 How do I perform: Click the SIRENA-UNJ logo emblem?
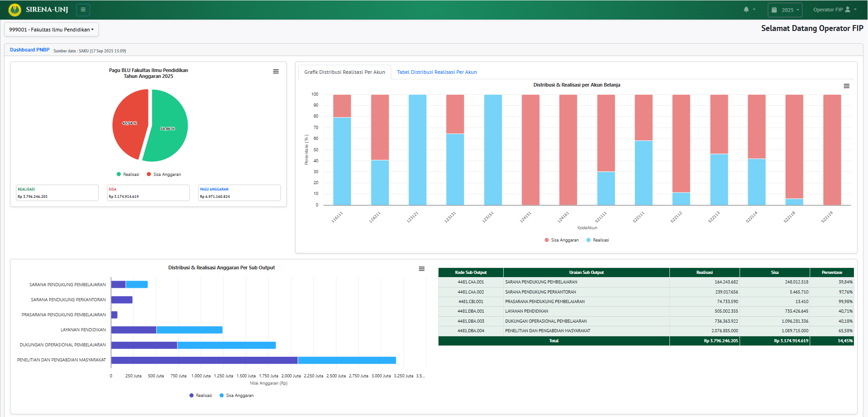tap(15, 10)
